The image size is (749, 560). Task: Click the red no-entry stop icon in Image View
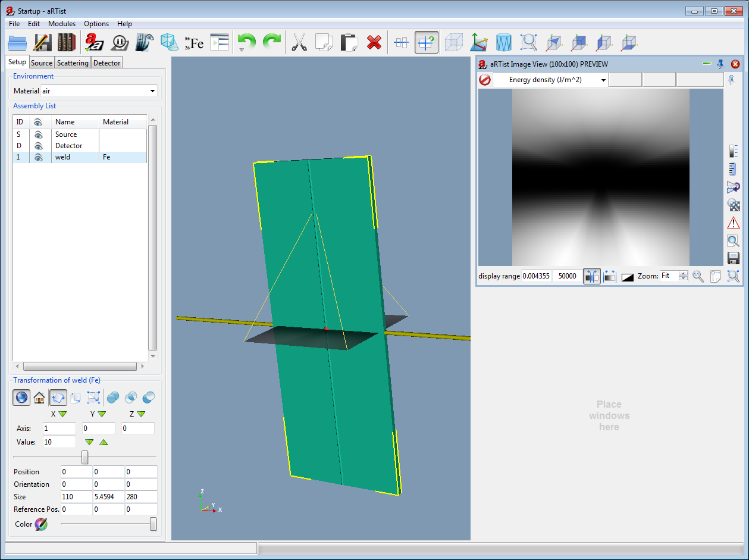[x=485, y=80]
